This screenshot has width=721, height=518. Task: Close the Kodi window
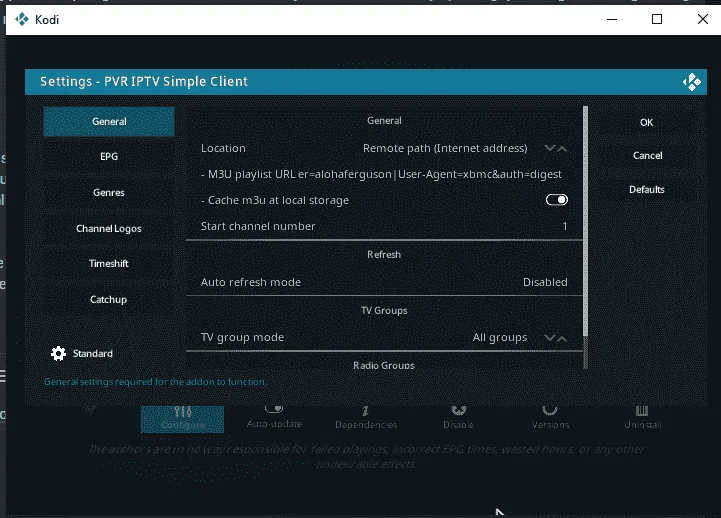[703, 19]
